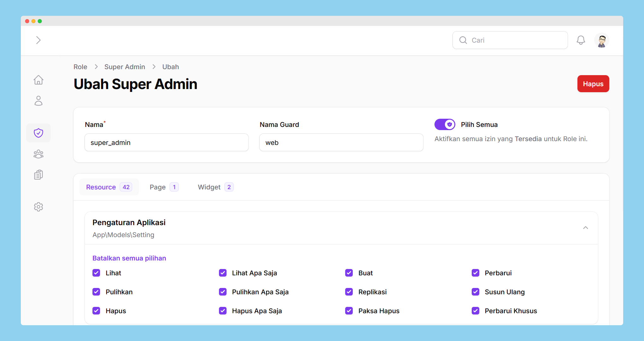Expand the sidebar with the chevron
The image size is (644, 341).
(38, 40)
